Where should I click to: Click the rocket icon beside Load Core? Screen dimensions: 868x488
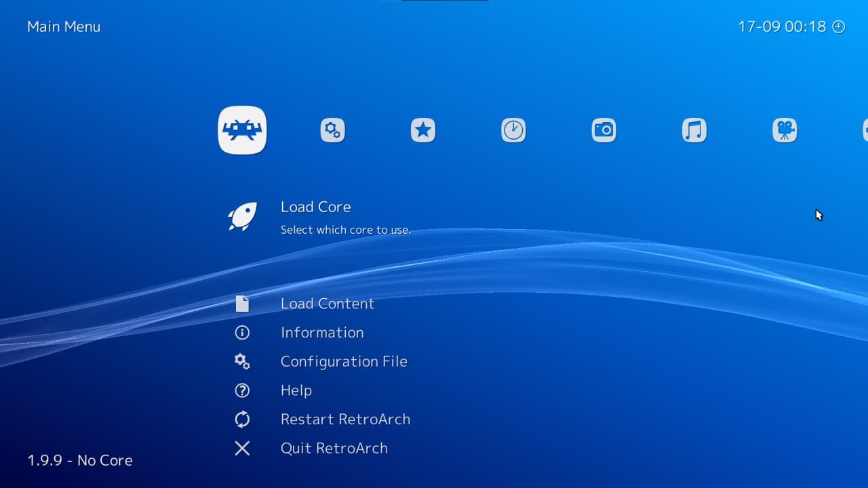(242, 217)
